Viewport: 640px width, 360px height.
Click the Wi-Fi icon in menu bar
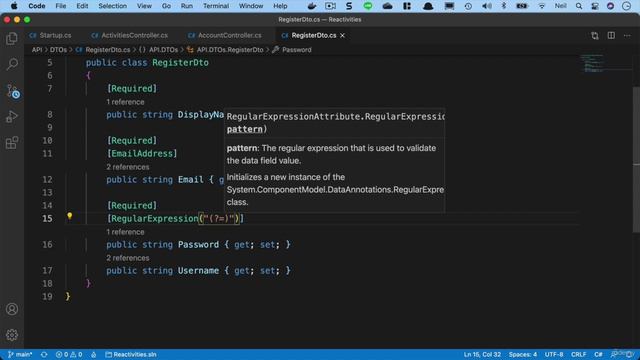[541, 6]
